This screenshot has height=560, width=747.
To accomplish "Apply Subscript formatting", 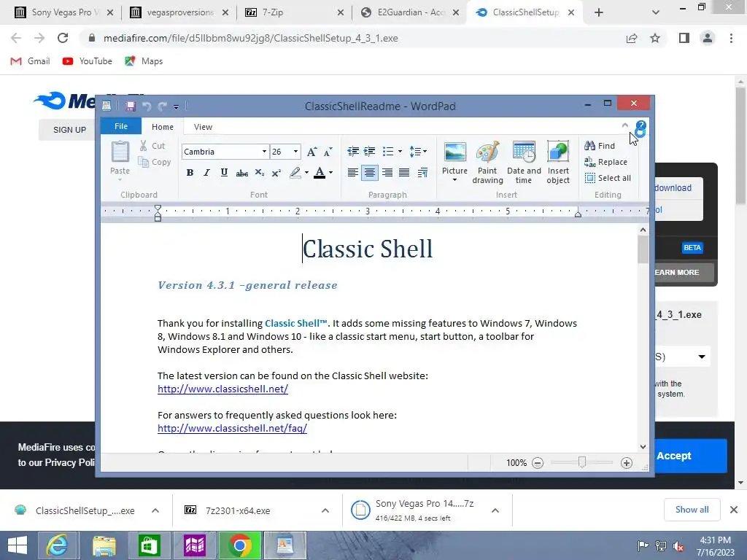I will click(259, 173).
